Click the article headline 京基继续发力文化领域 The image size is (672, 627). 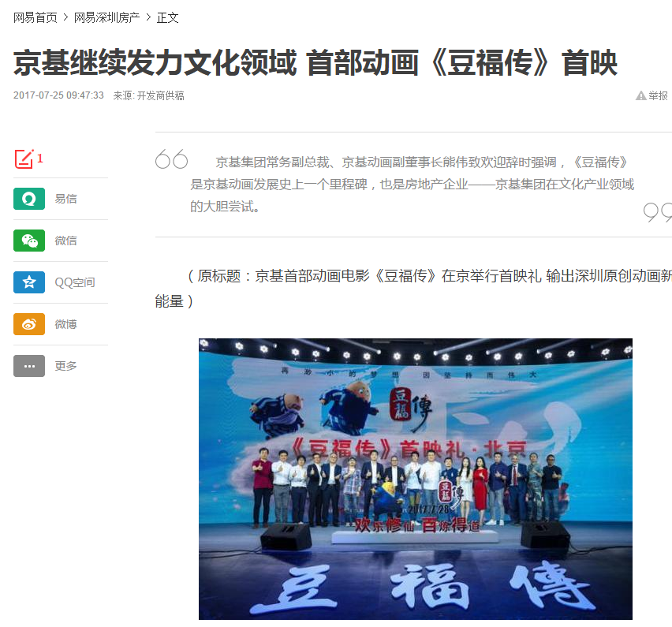click(155, 63)
